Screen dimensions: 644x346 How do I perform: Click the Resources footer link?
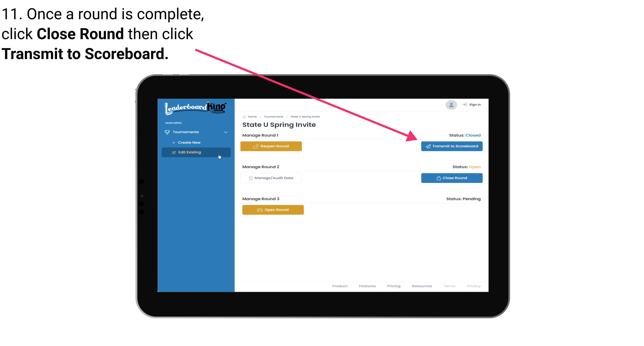pyautogui.click(x=422, y=286)
